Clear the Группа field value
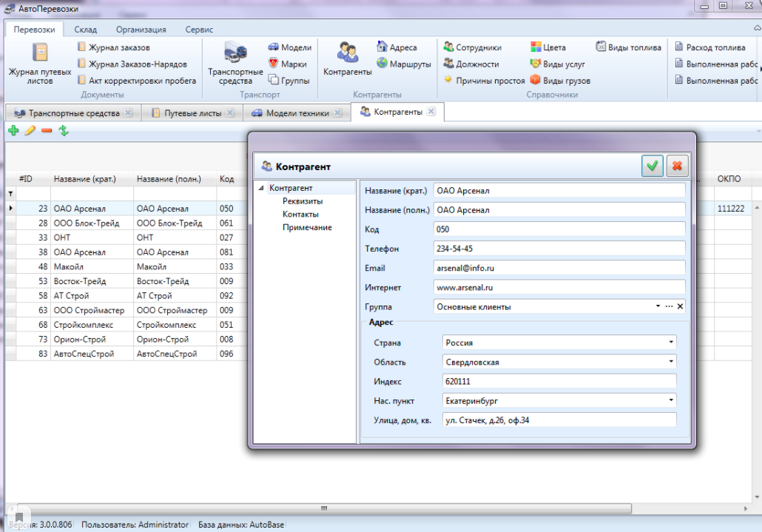Image resolution: width=762 pixels, height=532 pixels. tap(681, 306)
